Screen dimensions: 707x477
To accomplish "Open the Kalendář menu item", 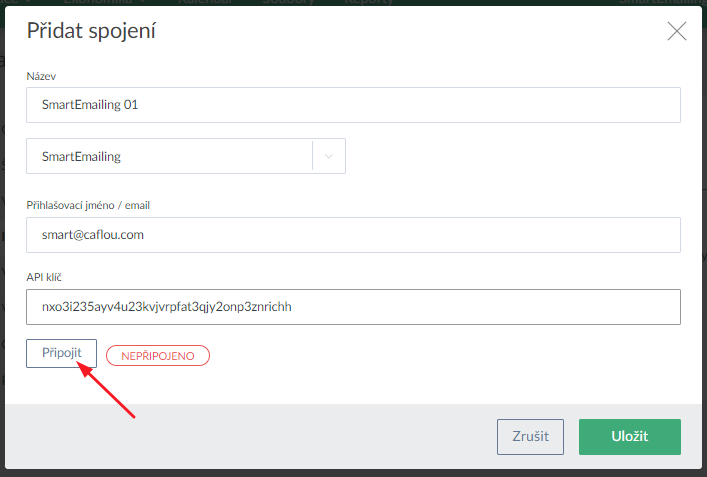I will pyautogui.click(x=206, y=2).
